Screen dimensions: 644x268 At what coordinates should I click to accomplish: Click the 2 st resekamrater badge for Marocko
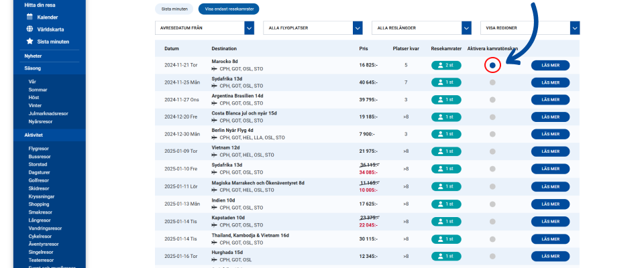[446, 65]
